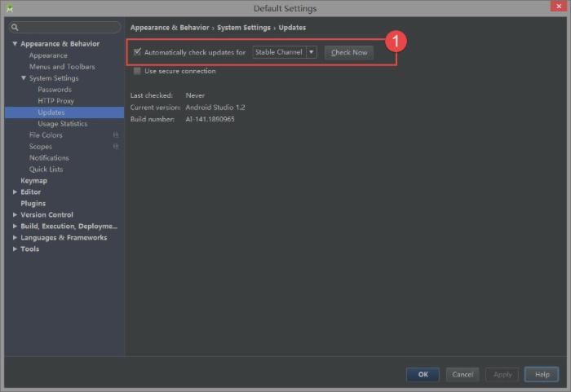The height and width of the screenshot is (392, 571).
Task: Close the Default Settings dialog
Action: [559, 7]
